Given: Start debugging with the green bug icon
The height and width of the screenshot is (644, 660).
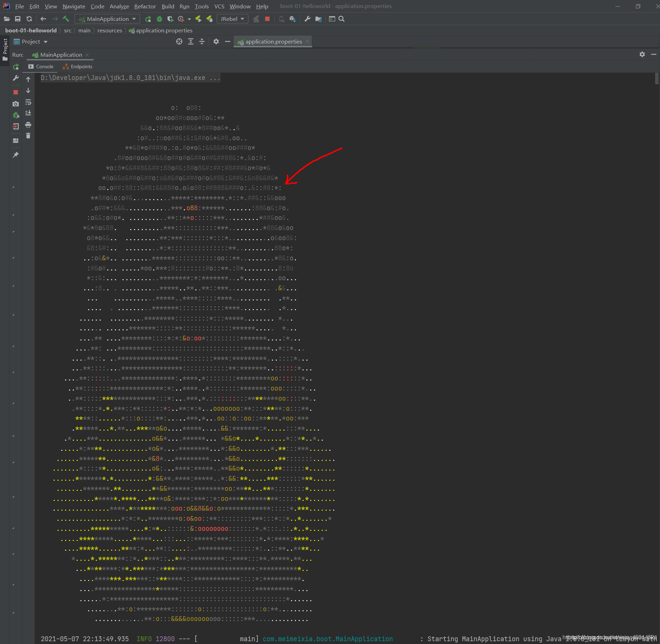Looking at the screenshot, I should point(159,19).
